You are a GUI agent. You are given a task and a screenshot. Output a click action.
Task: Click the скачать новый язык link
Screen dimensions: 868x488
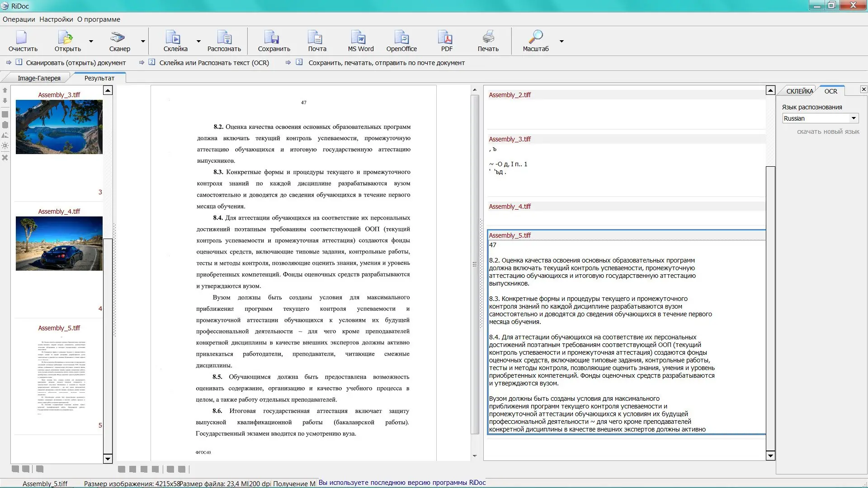pyautogui.click(x=828, y=131)
